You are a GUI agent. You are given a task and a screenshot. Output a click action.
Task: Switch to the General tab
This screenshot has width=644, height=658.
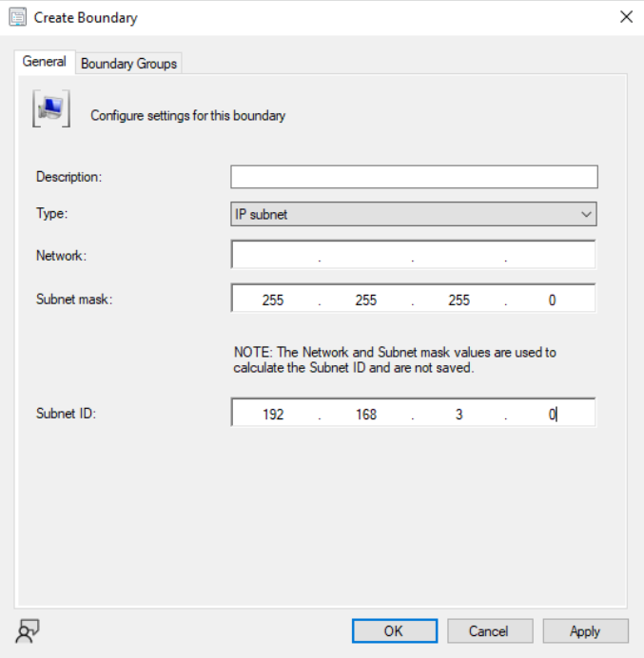click(x=45, y=62)
